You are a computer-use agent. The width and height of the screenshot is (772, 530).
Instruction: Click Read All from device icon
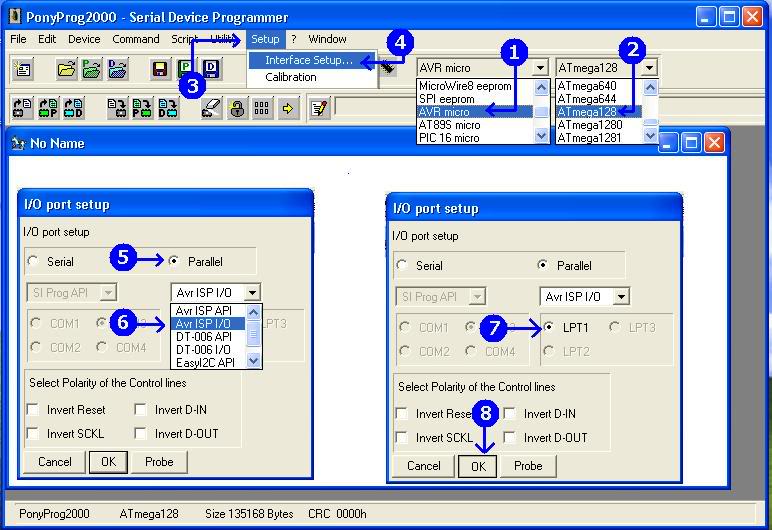pyautogui.click(x=23, y=108)
